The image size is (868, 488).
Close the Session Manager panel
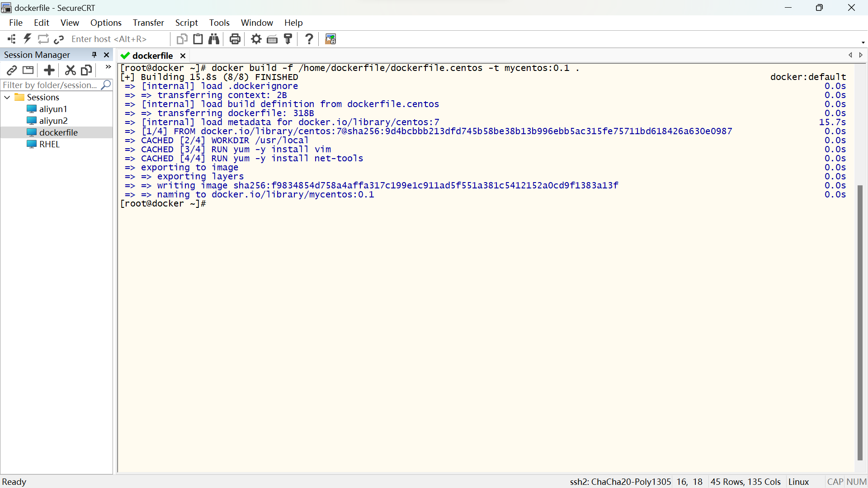click(107, 55)
